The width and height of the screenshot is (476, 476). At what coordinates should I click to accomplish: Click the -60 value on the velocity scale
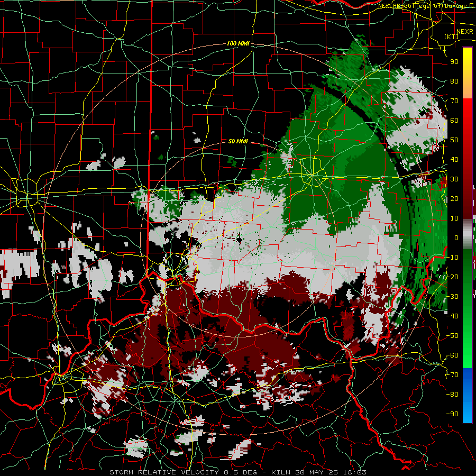pyautogui.click(x=452, y=355)
